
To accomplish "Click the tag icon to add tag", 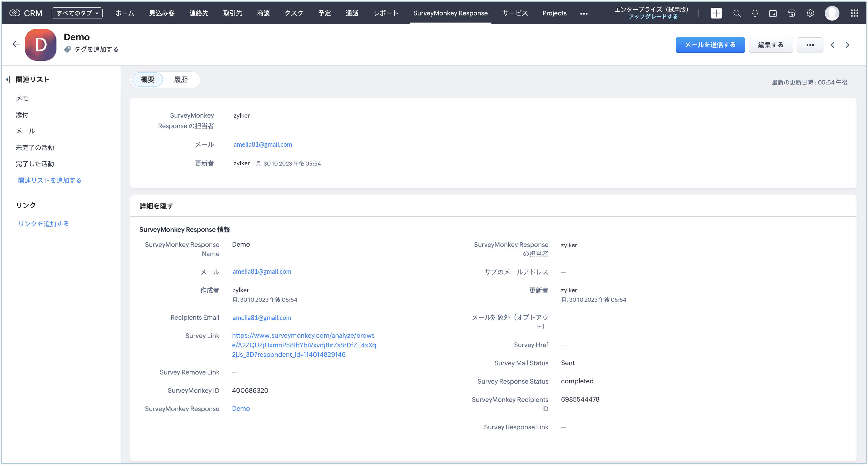I will pos(67,49).
